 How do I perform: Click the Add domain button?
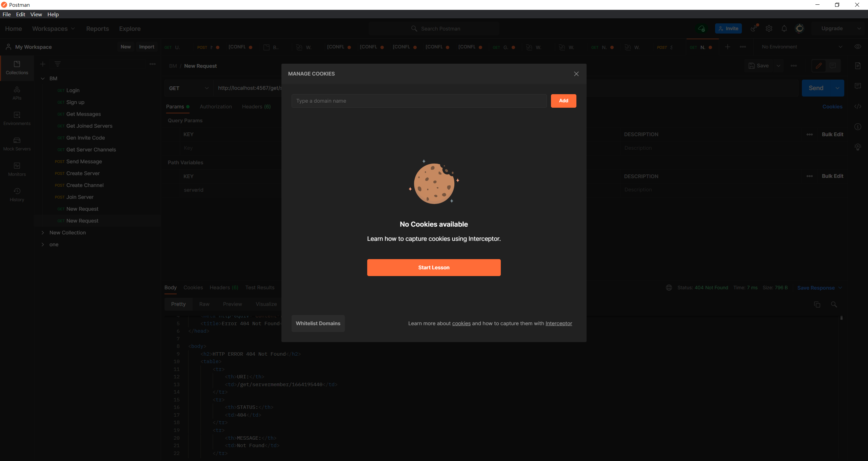(x=563, y=101)
